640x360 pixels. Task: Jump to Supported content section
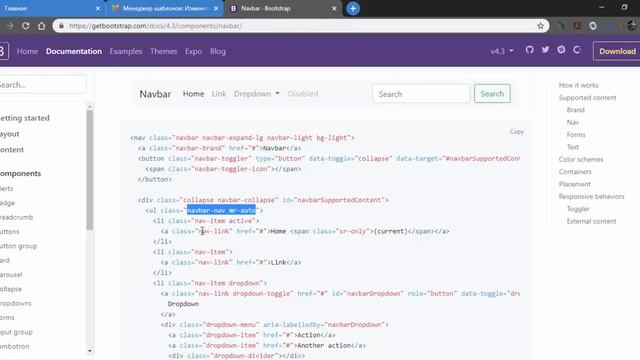coord(587,98)
